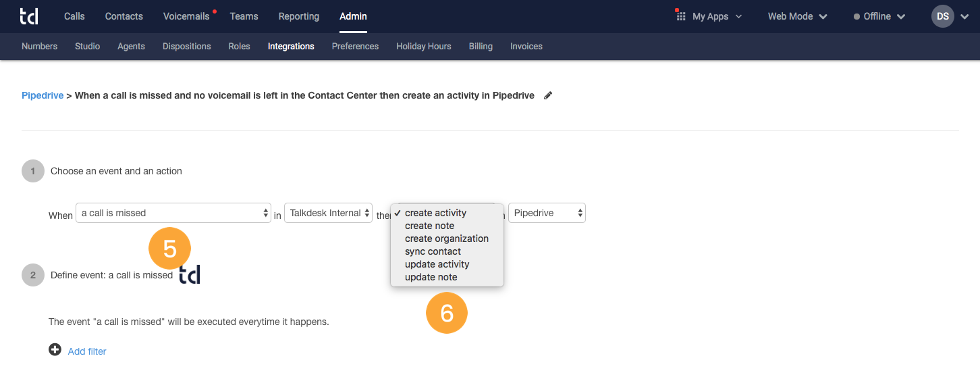Screen dimensions: 980x377
Task: Open the Roles admin section
Action: click(239, 47)
